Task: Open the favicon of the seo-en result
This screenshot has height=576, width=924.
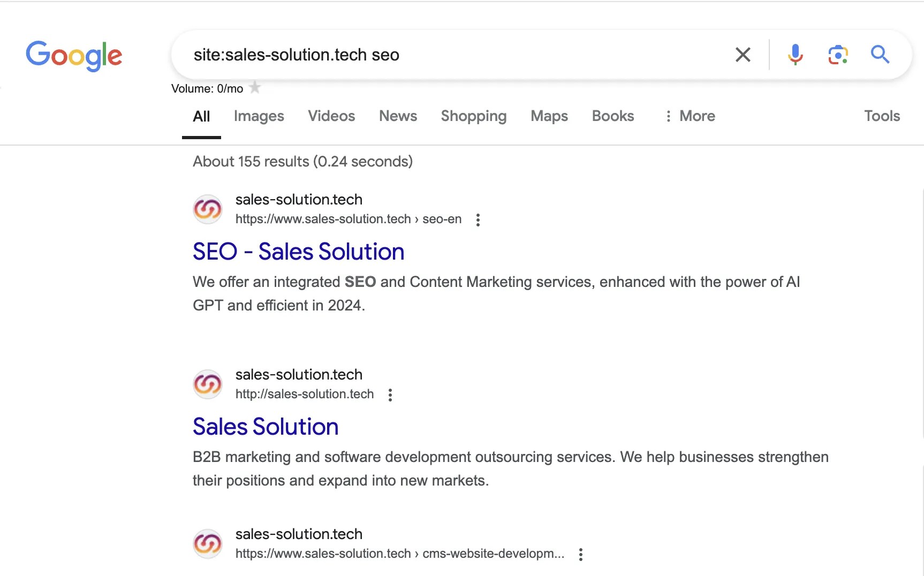Action: tap(208, 209)
